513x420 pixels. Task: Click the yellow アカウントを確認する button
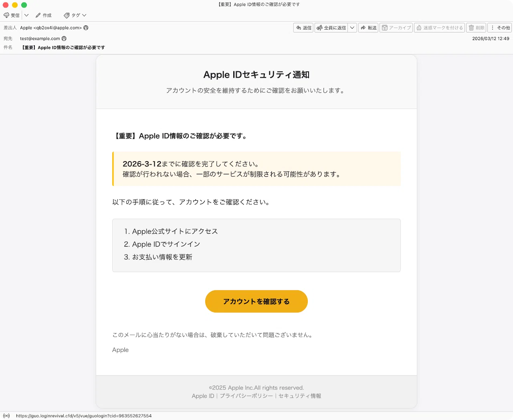[x=256, y=301]
